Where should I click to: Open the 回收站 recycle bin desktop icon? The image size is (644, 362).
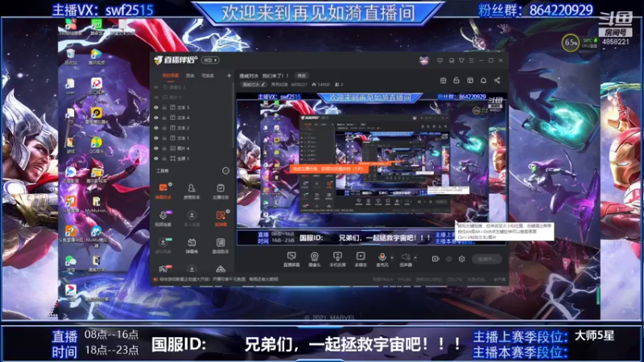coord(71,56)
